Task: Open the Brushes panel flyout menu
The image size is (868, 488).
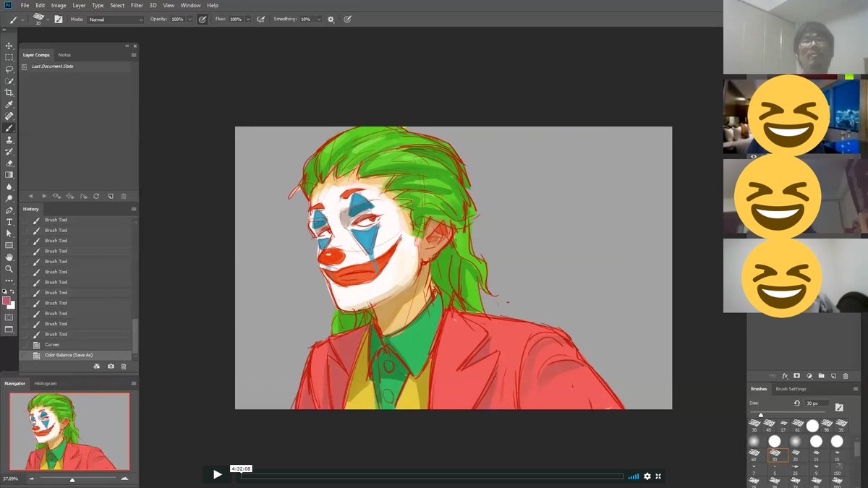Action: click(856, 389)
